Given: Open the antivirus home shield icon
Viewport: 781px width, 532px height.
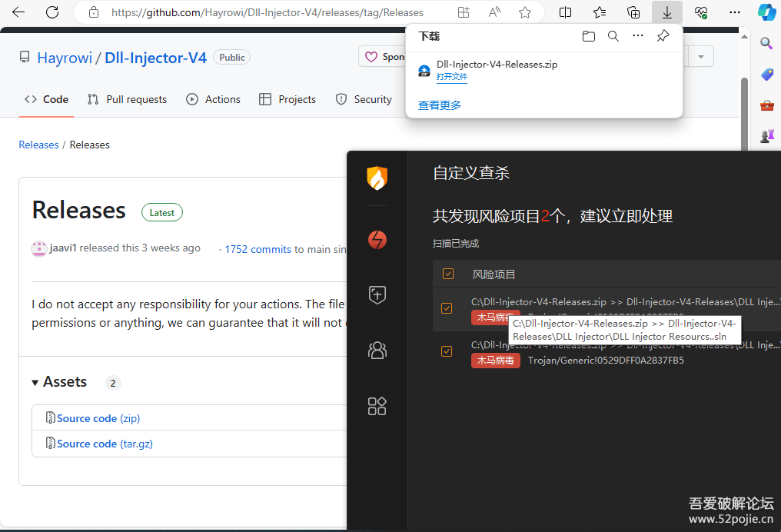Looking at the screenshot, I should coord(377,178).
